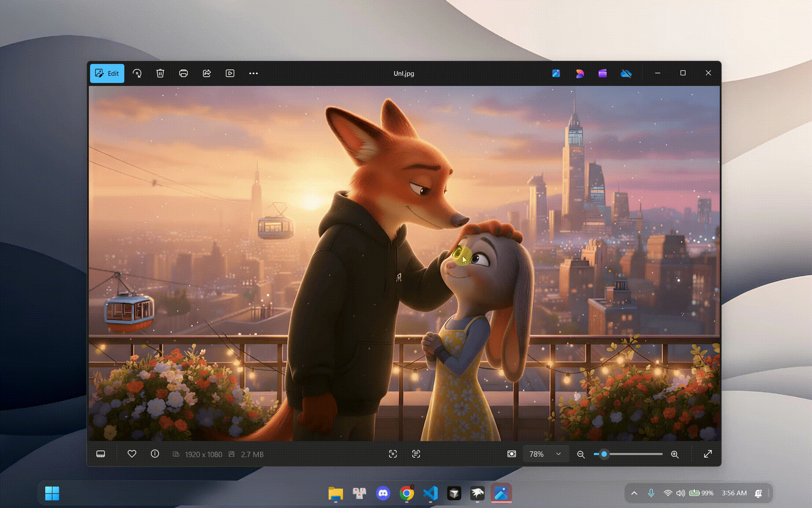Image resolution: width=812 pixels, height=508 pixels.
Task: Share the image using the share icon
Action: (207, 73)
